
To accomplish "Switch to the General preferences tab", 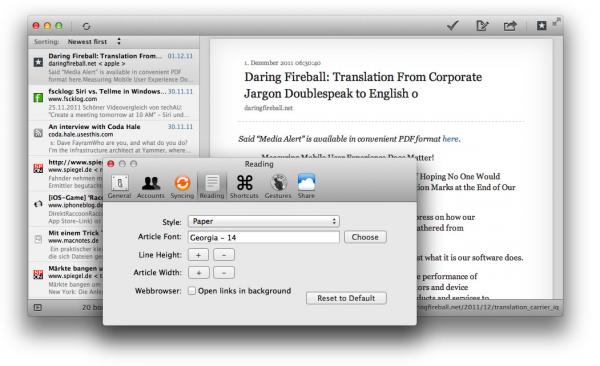I will (120, 187).
